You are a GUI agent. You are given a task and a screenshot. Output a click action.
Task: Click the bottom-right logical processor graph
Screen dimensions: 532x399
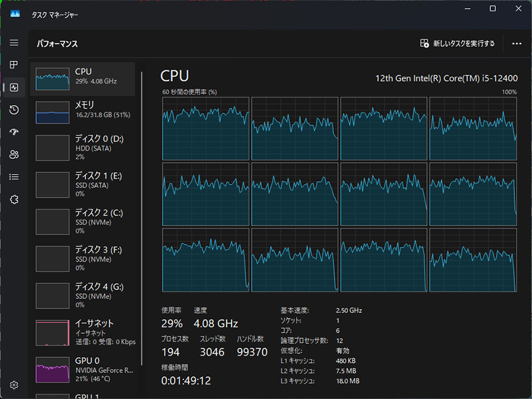pyautogui.click(x=473, y=260)
